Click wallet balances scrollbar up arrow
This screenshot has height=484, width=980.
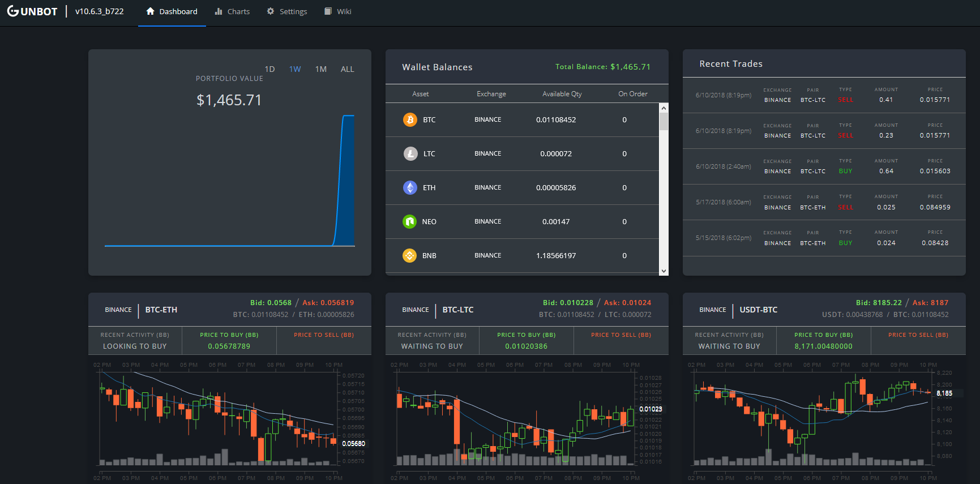click(664, 108)
